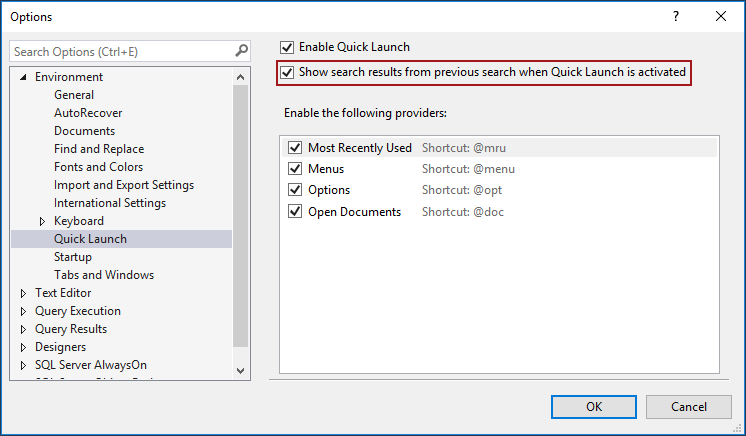746x436 pixels.
Task: Focus the Search Options input field
Action: pos(120,51)
